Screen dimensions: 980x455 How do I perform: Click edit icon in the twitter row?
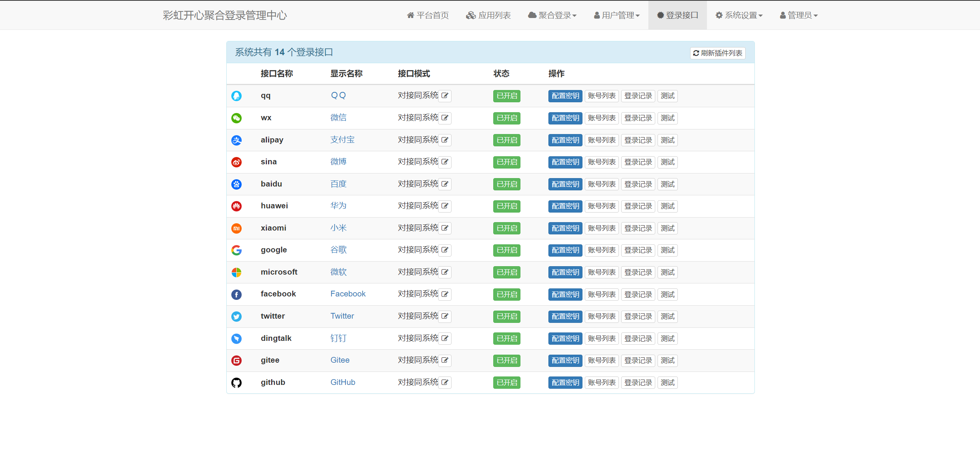(x=445, y=316)
